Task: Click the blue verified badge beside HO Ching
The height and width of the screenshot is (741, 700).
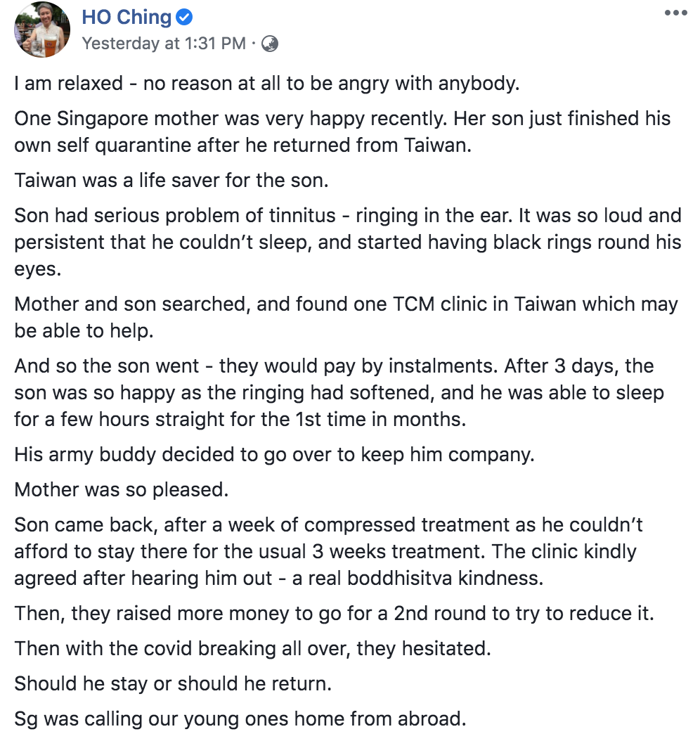Action: (183, 18)
